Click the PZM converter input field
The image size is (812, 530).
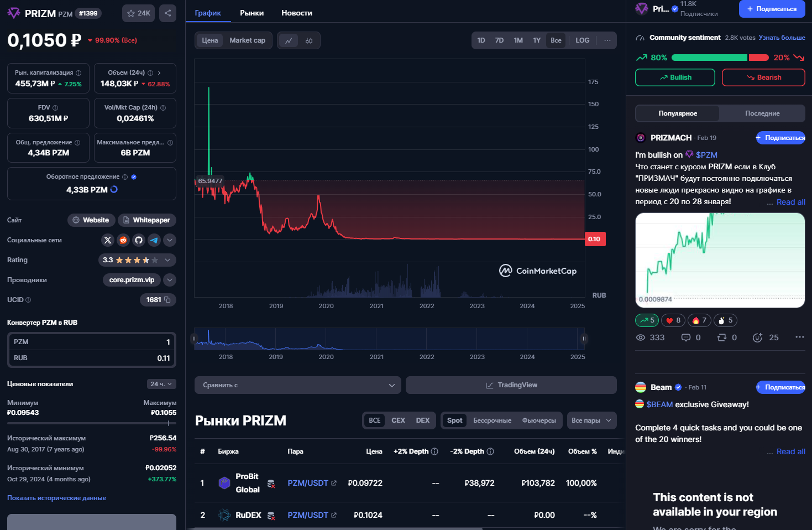pyautogui.click(x=92, y=342)
